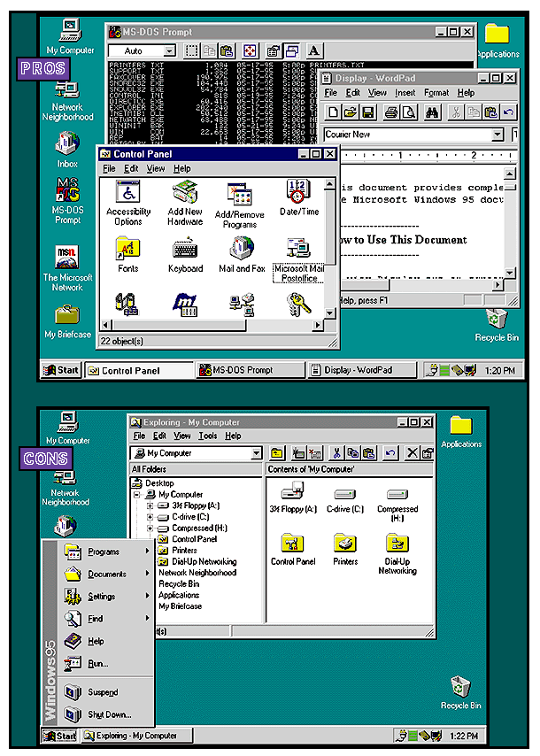Click the Undo icon in WordPad toolbar
540x756 pixels.
pos(508,112)
